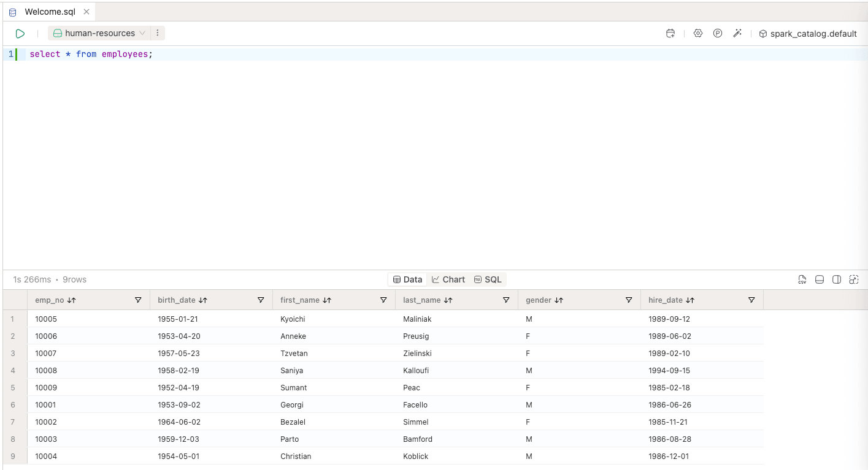Select the spark_catalog.default catalog selector
This screenshot has width=868, height=470.
(x=808, y=34)
